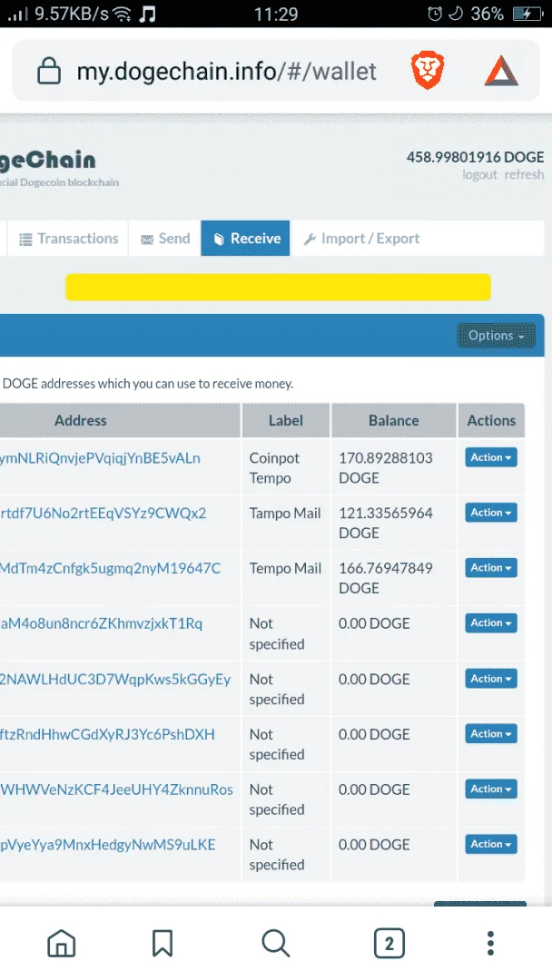Click balance 170.89288103 DOGE
Screen dimensions: 552x980
point(386,467)
